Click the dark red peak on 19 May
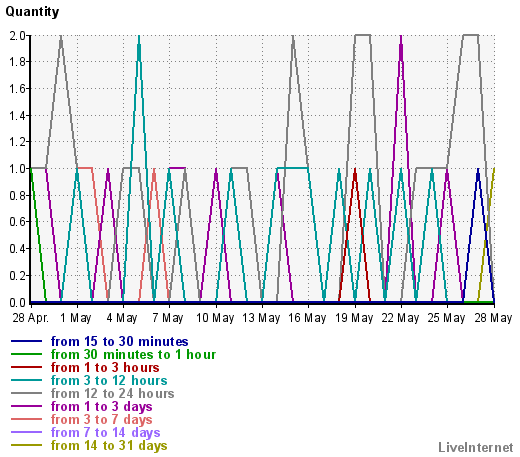The height and width of the screenshot is (457, 520). click(x=355, y=169)
